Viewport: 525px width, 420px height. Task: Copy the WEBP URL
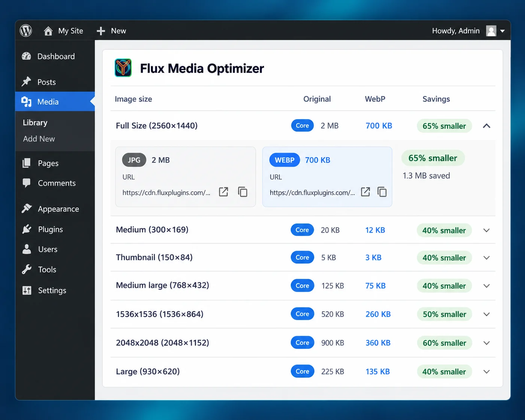click(x=382, y=192)
